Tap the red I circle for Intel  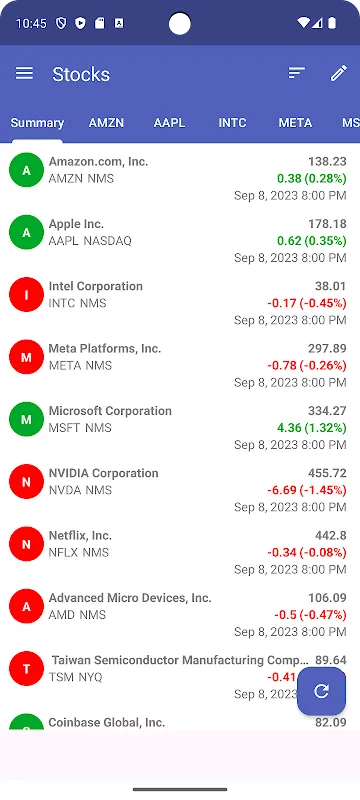(27, 295)
